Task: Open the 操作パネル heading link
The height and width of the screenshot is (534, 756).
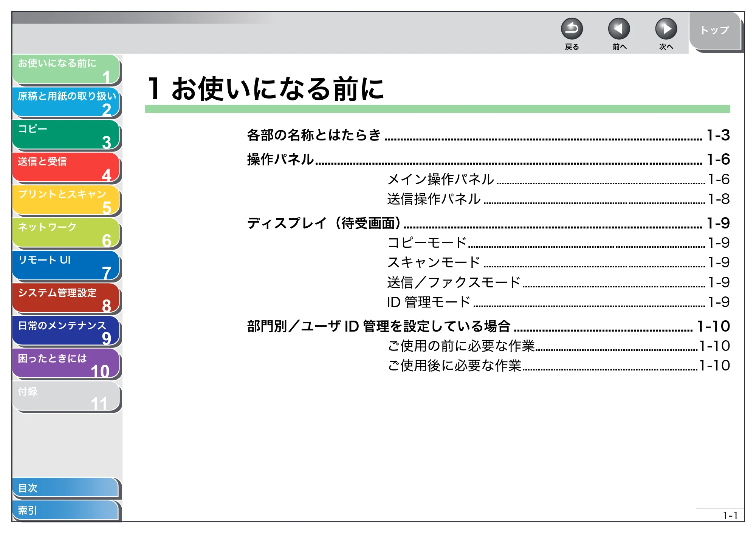Action: 488,159
